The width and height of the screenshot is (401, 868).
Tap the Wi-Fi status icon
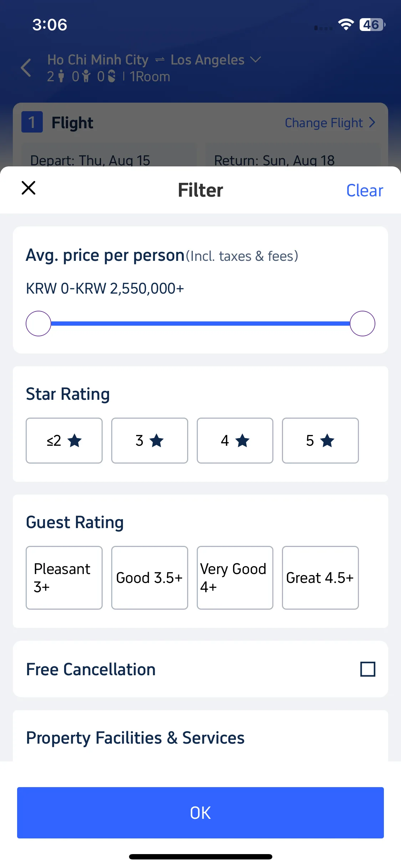click(x=346, y=25)
